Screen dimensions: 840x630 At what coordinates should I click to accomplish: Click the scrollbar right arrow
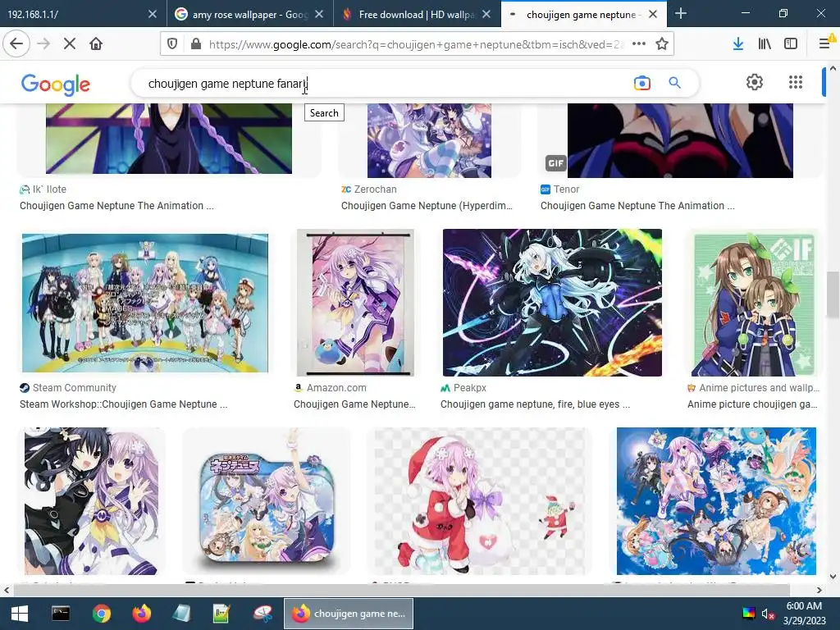[x=819, y=590]
